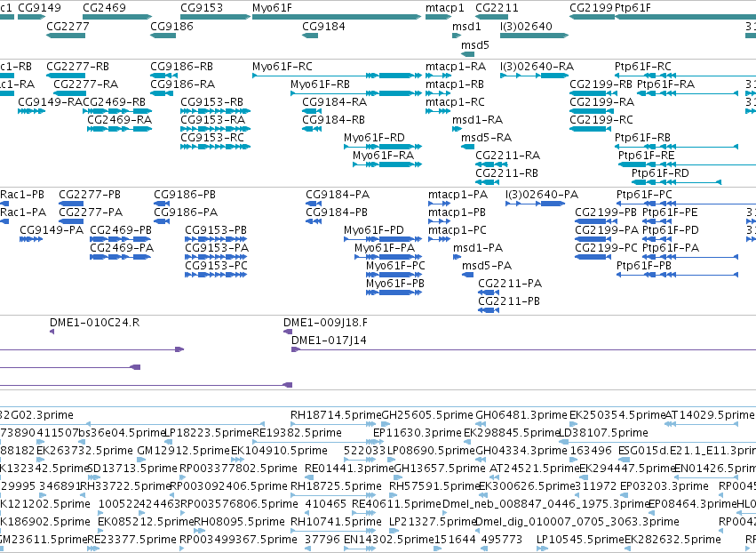Select the l(3)02640 gene label
756x553 pixels.
click(526, 26)
